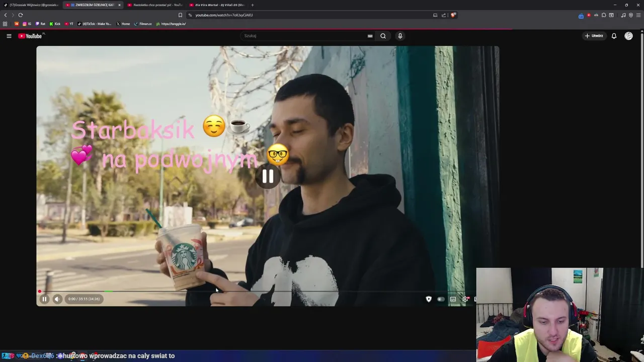
Task: Open YouTube notifications bell
Action: [x=614, y=36]
